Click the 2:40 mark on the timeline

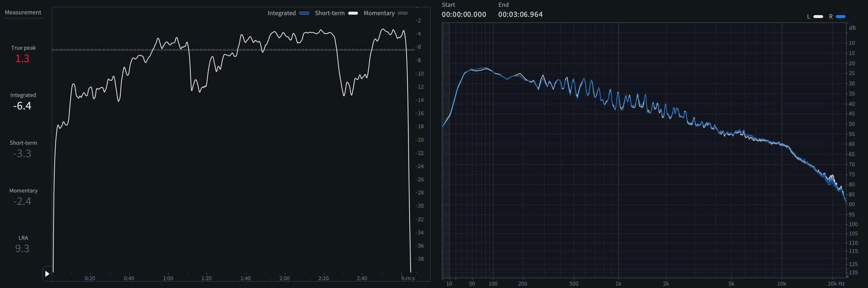tap(362, 278)
